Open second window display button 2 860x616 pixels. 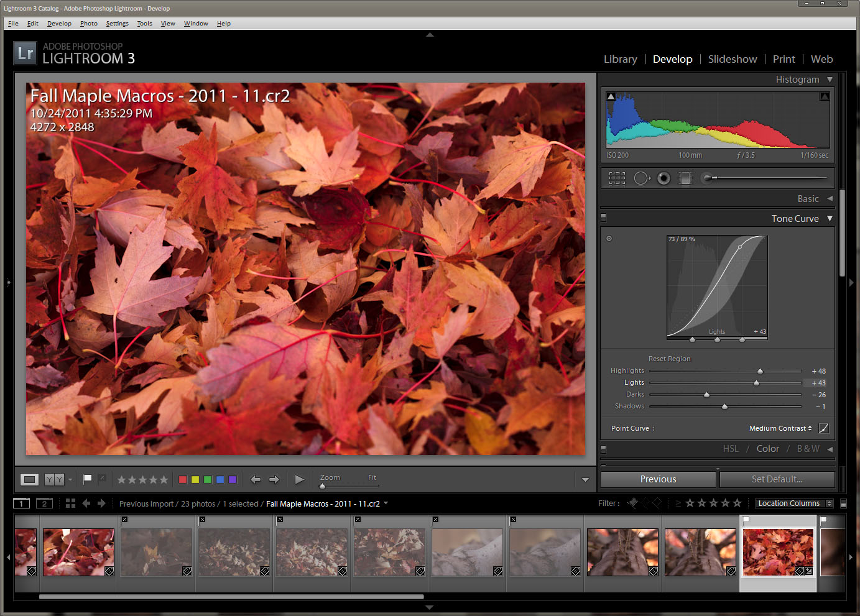click(x=44, y=503)
